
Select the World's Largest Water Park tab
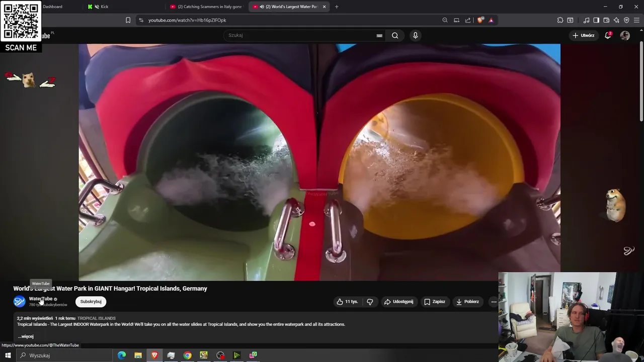click(x=288, y=7)
